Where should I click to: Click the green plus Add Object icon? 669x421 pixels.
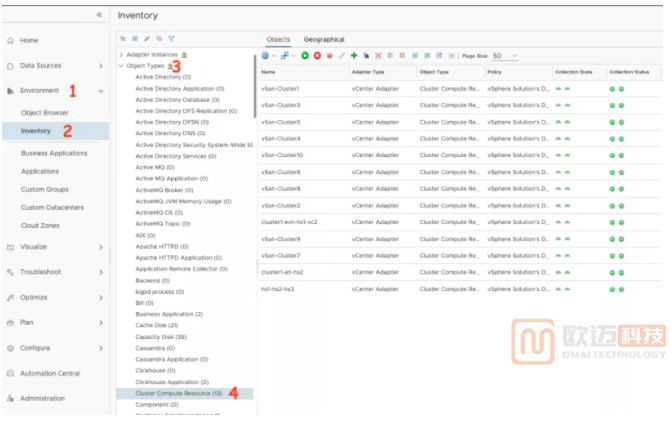pos(354,56)
